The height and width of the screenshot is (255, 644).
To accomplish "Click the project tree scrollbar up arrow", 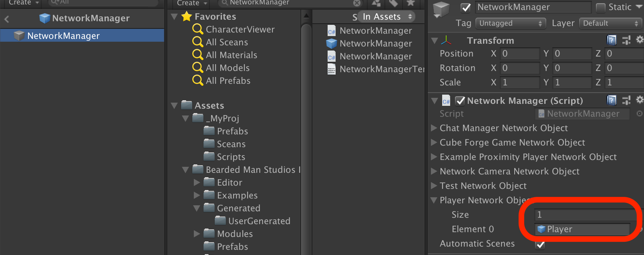I will point(306,16).
